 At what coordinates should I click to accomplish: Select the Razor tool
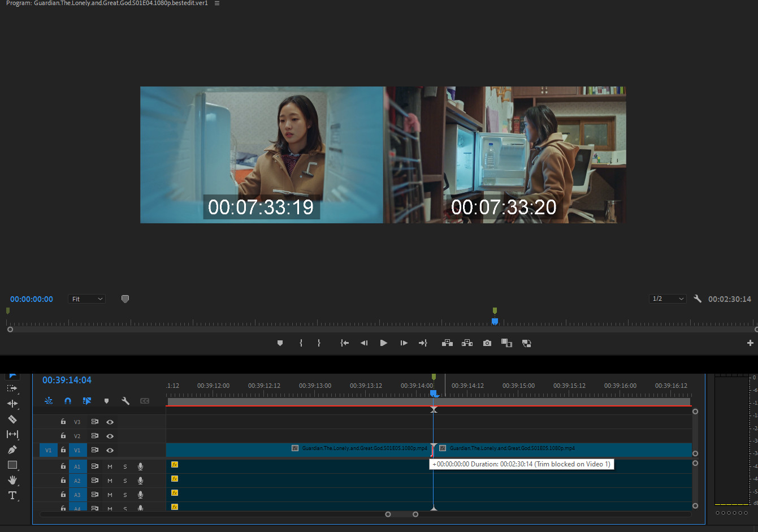tap(12, 419)
